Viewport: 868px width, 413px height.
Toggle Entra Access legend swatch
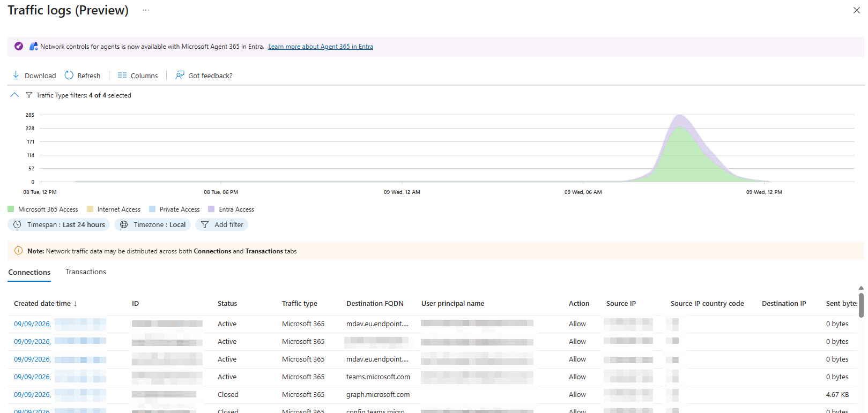coord(211,209)
